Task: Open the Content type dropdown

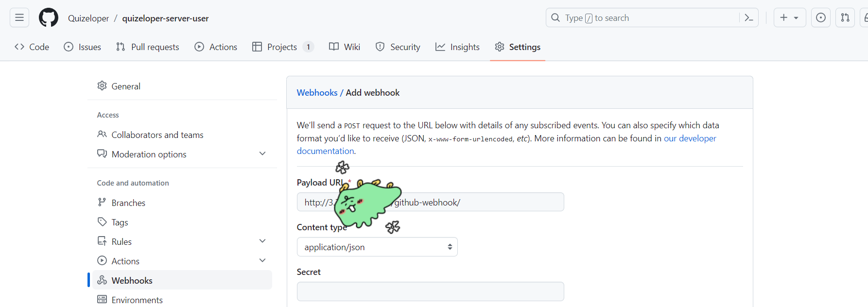Action: [377, 247]
